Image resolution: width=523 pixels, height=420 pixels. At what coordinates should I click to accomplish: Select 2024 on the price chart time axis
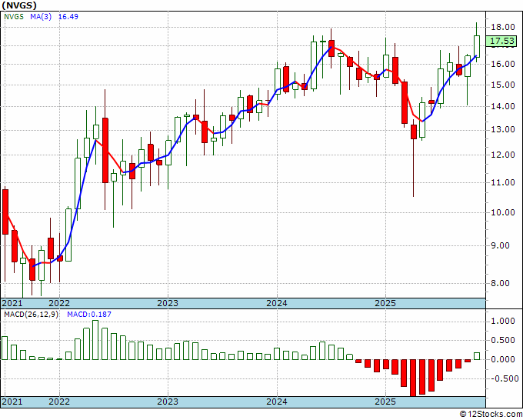[277, 303]
